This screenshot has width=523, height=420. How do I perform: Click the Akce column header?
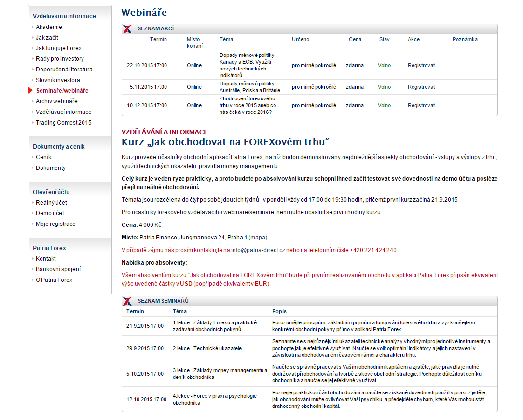(x=413, y=40)
